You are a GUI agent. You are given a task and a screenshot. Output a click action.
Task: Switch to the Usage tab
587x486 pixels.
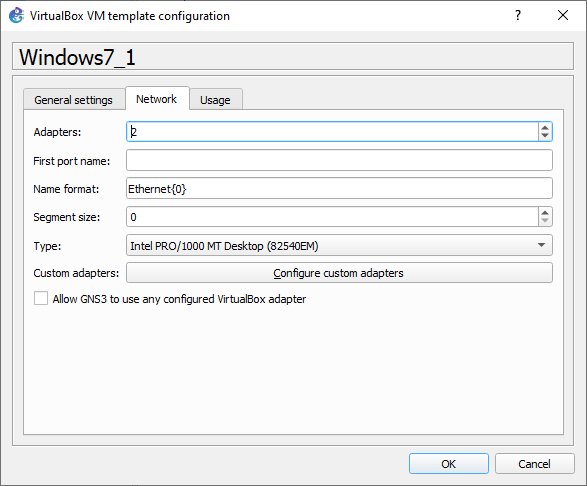click(x=216, y=100)
